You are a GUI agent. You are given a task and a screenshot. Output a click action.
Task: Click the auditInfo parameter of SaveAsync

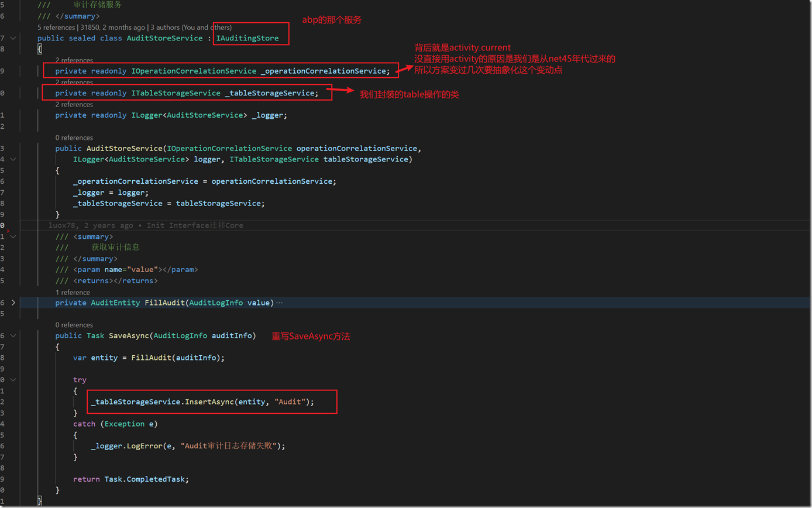pyautogui.click(x=232, y=336)
